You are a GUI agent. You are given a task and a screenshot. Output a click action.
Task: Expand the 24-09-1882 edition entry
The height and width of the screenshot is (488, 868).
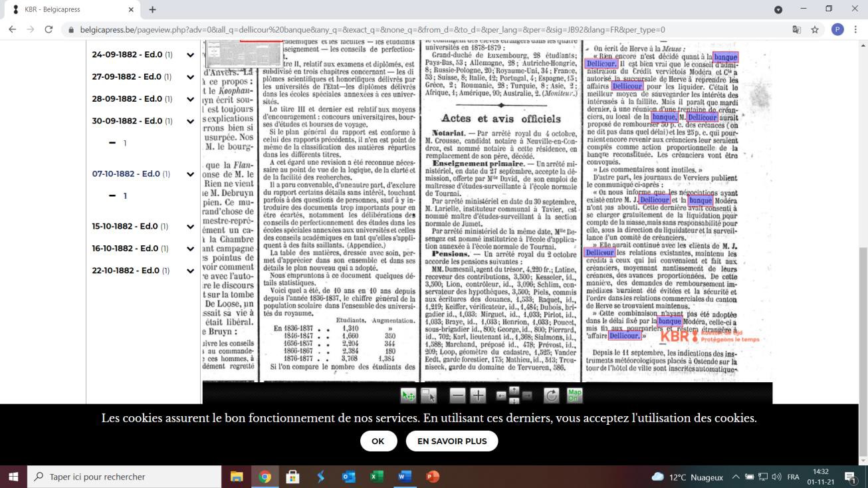click(190, 55)
